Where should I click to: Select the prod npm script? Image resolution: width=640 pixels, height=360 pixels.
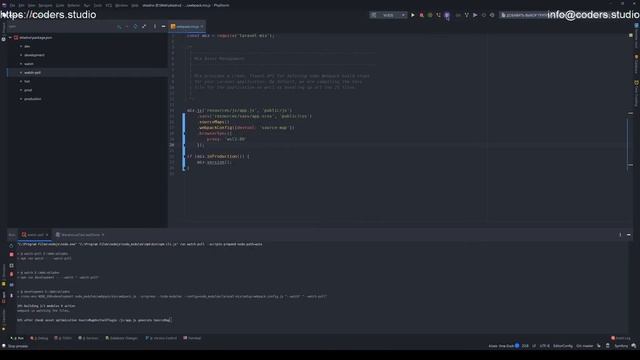pos(28,90)
